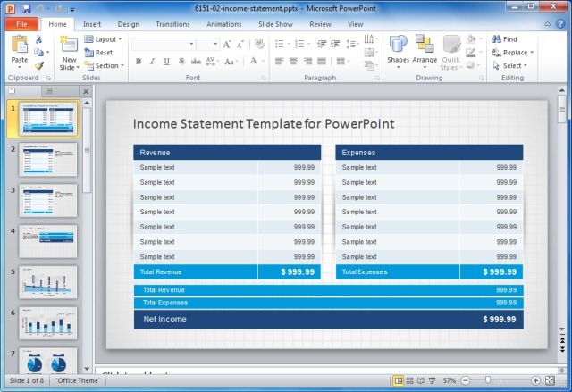Open PowerPoint Help question mark icon
Screen dimensions: 572x392
(x=560, y=24)
